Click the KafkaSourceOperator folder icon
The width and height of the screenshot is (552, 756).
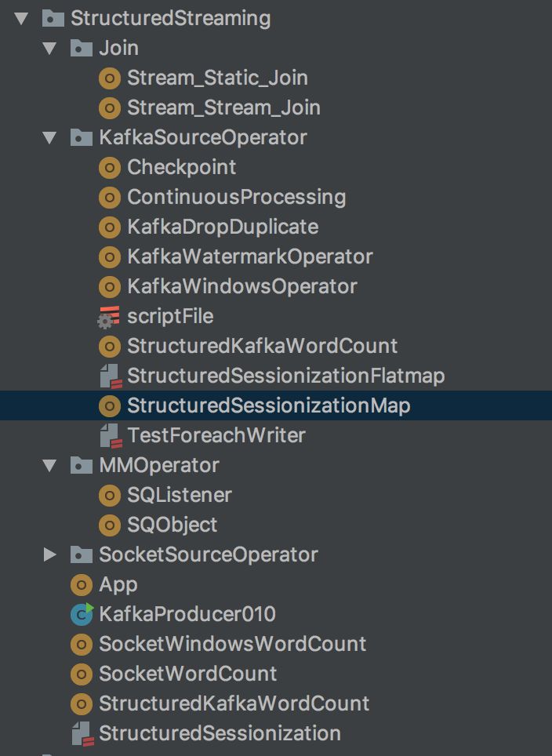click(x=81, y=138)
